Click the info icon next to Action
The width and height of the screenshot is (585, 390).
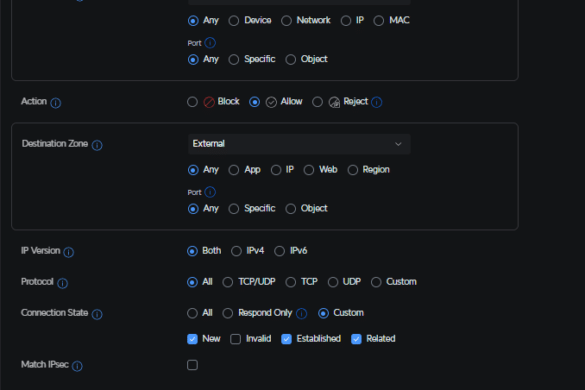[x=56, y=103]
